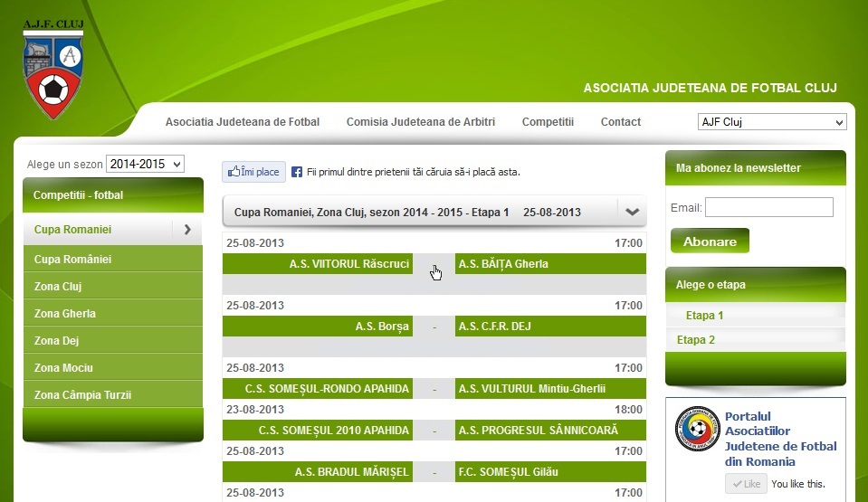Open Zona Gherla in the sidebar
868x502 pixels.
[x=65, y=314]
